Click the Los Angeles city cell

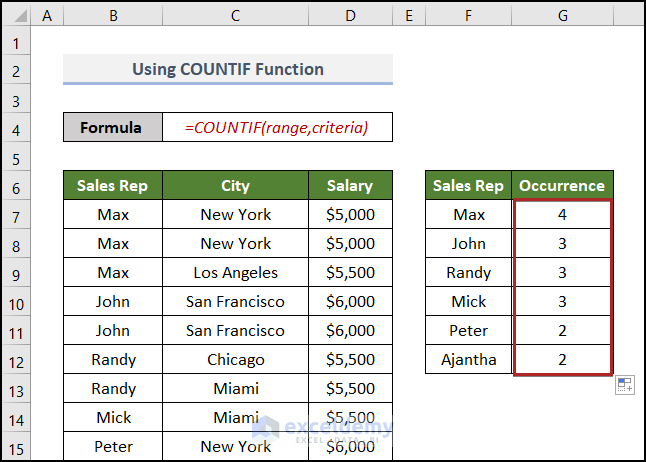pyautogui.click(x=235, y=272)
